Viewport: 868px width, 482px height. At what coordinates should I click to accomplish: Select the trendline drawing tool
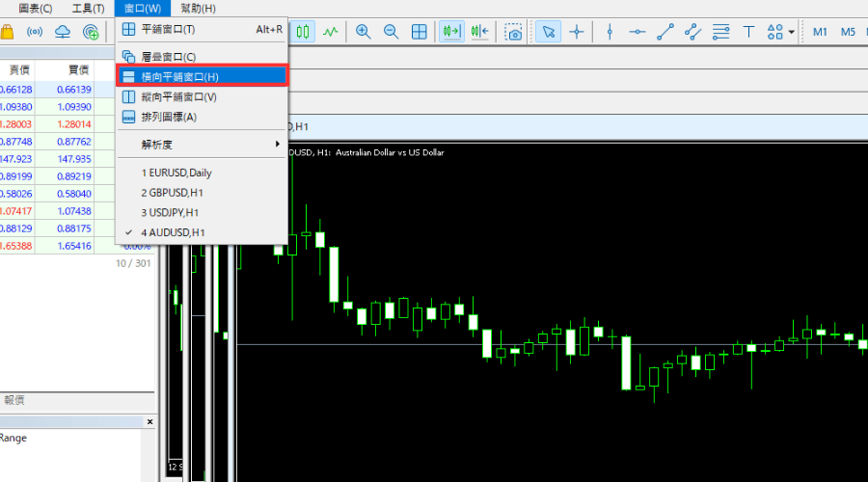pyautogui.click(x=665, y=32)
